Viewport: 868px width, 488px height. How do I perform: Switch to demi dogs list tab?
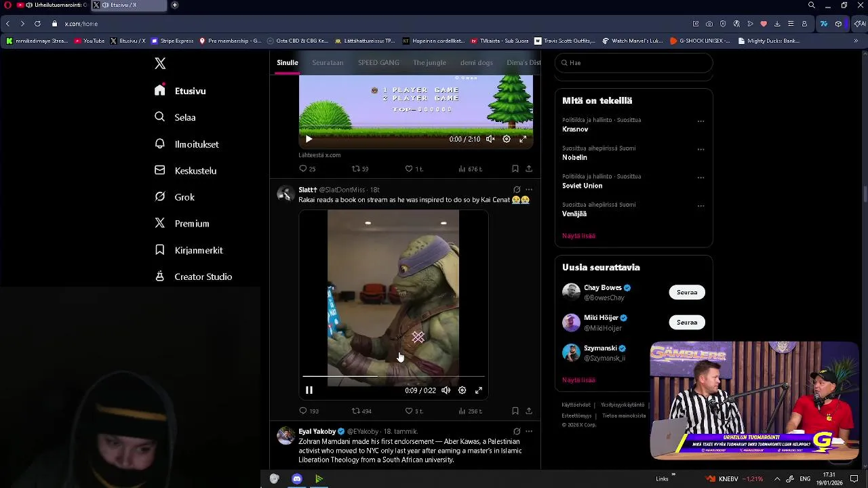point(477,62)
